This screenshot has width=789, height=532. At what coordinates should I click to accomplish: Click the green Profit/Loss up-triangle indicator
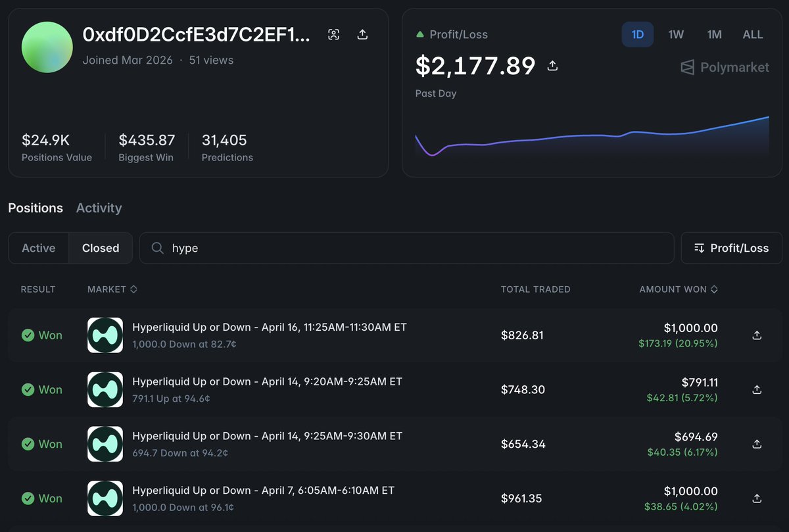pos(419,34)
